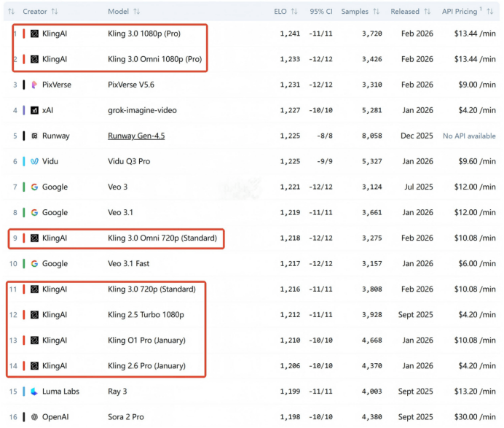Sort by the ELO column arrows
Image resolution: width=504 pixels, height=428 pixels.
pyautogui.click(x=294, y=12)
